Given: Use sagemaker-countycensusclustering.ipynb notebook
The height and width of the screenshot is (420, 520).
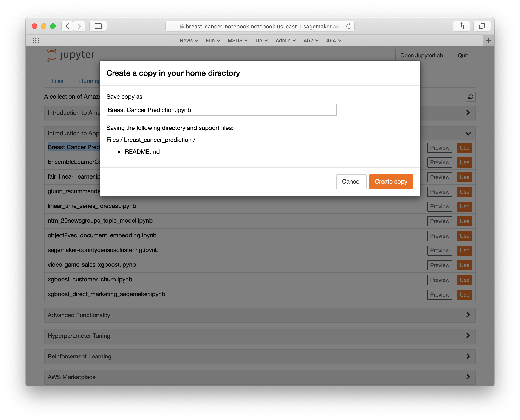Looking at the screenshot, I should coord(464,250).
